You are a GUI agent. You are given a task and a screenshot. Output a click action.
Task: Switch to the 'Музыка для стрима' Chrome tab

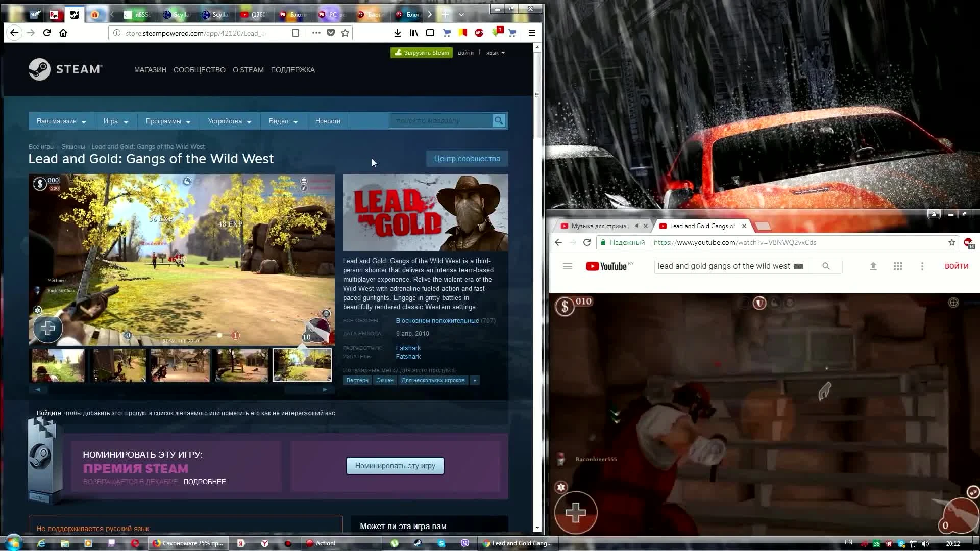(x=598, y=226)
